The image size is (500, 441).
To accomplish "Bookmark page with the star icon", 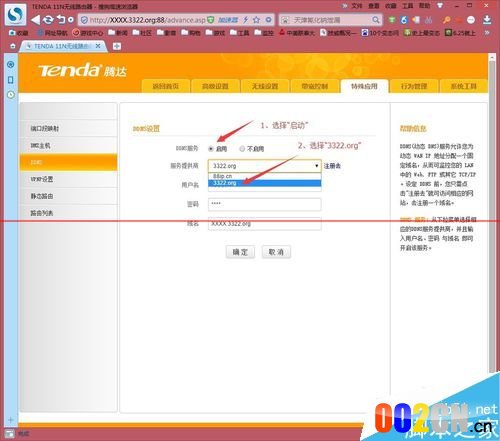I will click(256, 20).
